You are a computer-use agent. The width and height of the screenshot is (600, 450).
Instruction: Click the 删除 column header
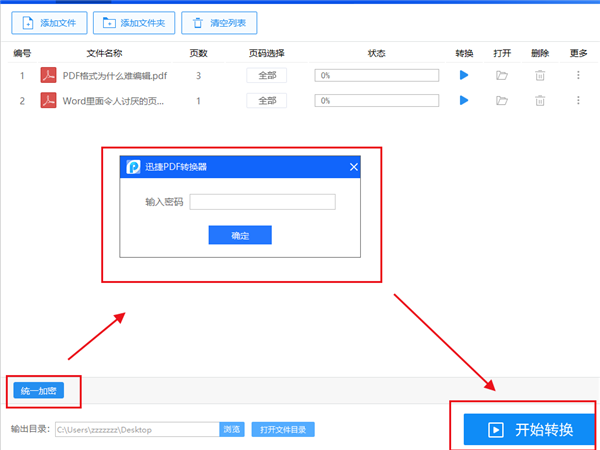540,53
